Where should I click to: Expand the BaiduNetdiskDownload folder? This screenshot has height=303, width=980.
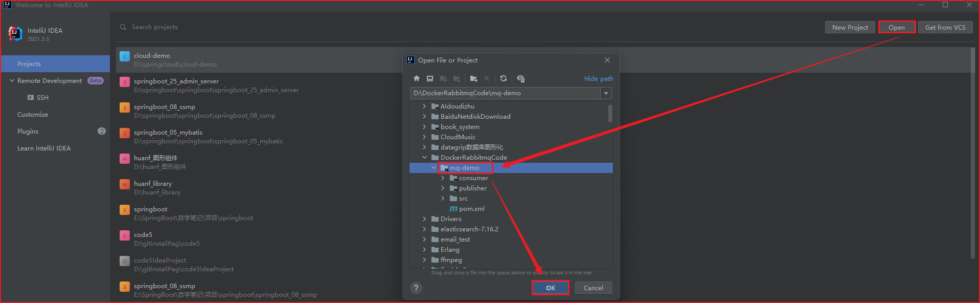(x=424, y=117)
